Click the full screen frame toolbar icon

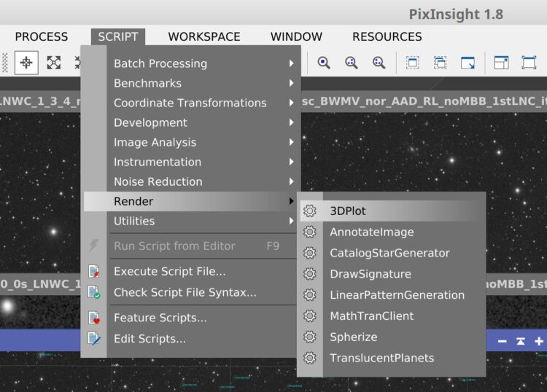529,63
